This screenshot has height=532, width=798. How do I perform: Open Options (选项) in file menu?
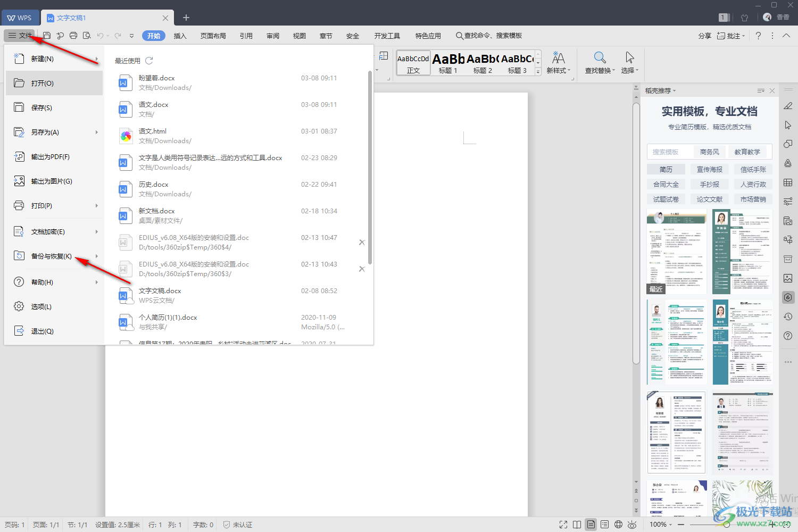[54, 306]
